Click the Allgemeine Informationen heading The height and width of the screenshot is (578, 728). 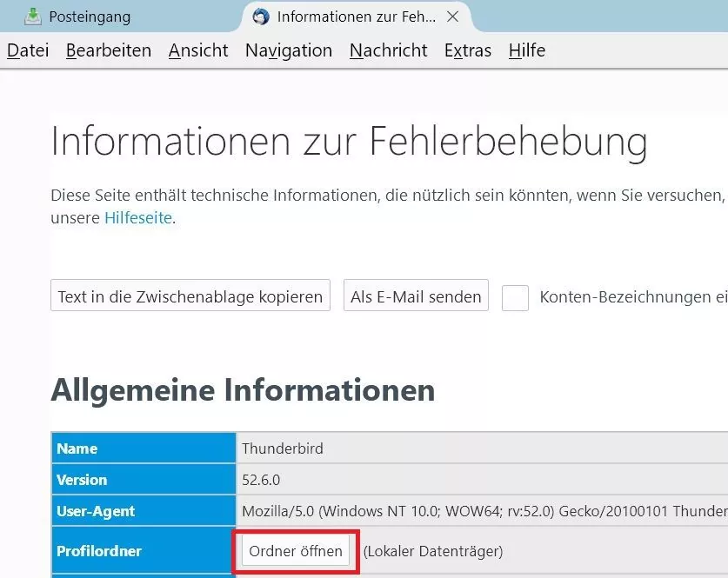point(243,390)
